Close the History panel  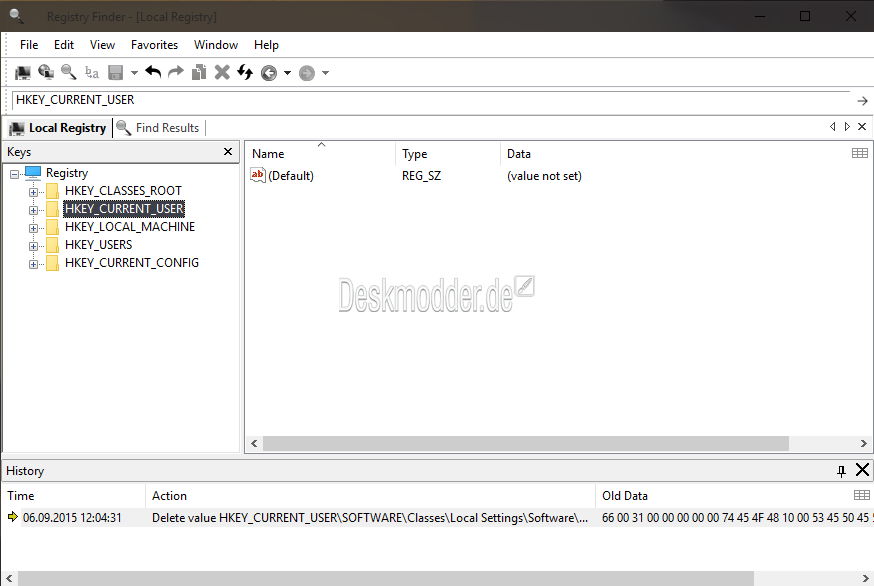(x=862, y=470)
